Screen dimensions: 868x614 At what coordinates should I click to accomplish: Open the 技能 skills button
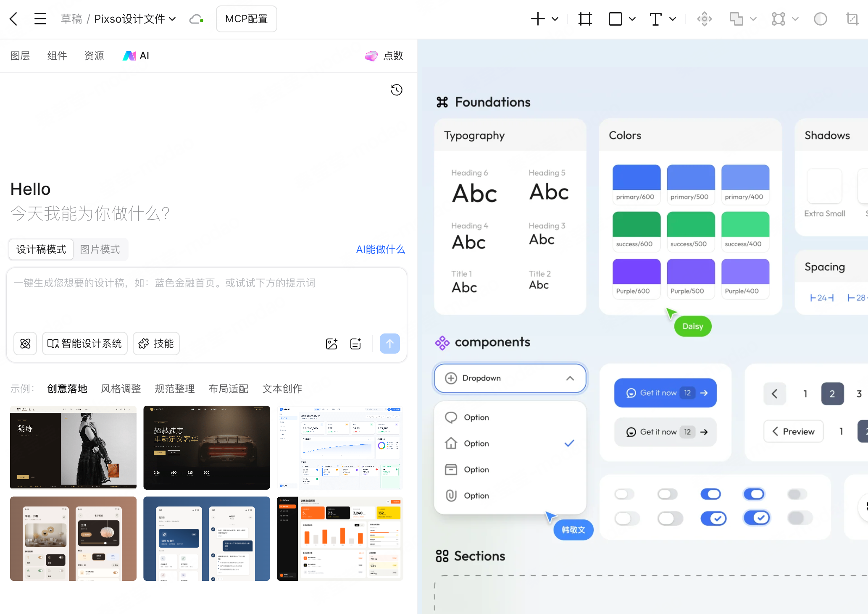[156, 344]
